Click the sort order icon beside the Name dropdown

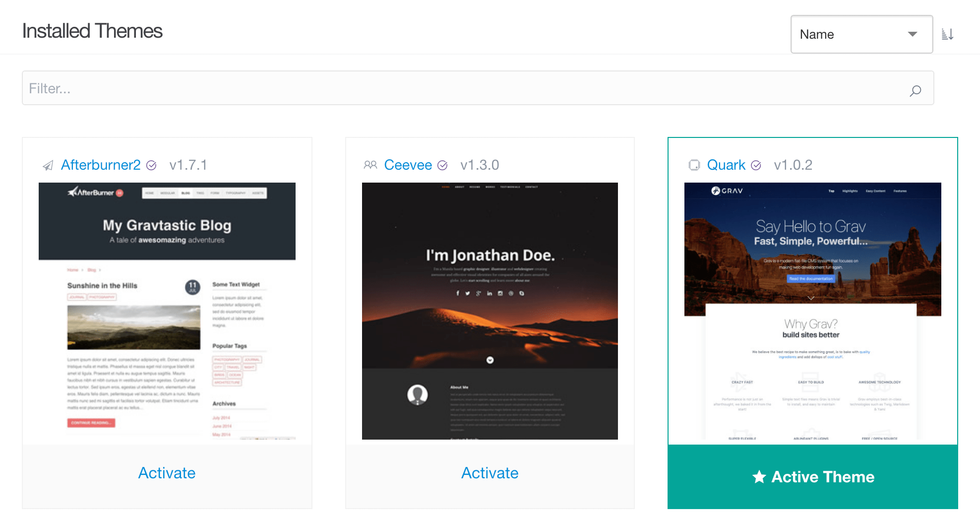click(948, 34)
